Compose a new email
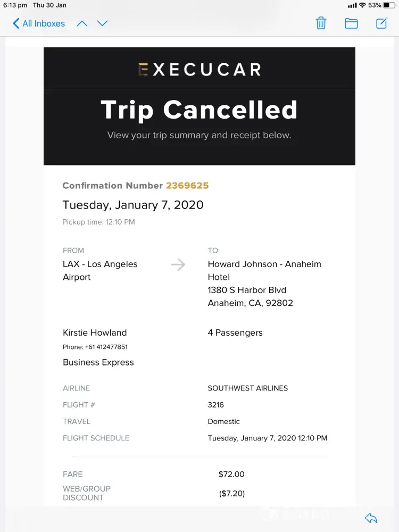 (x=381, y=23)
